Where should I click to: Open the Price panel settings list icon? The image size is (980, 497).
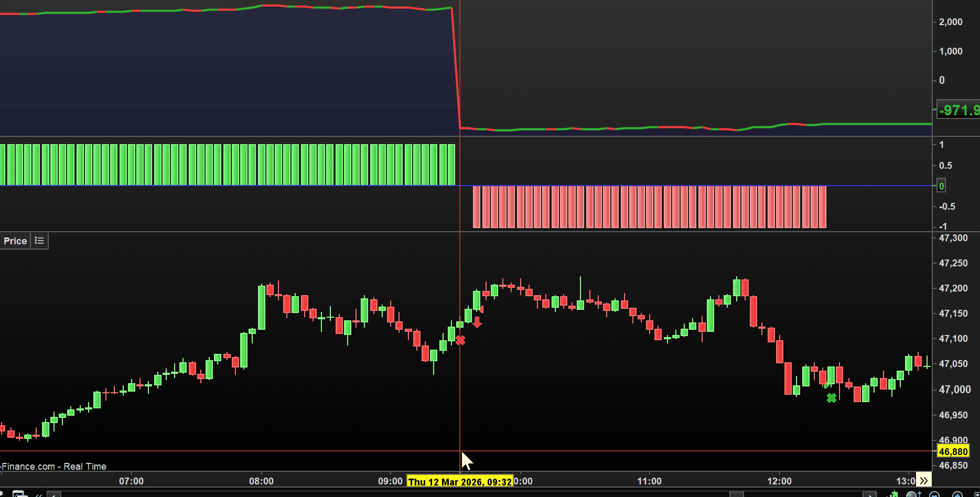[x=39, y=241]
